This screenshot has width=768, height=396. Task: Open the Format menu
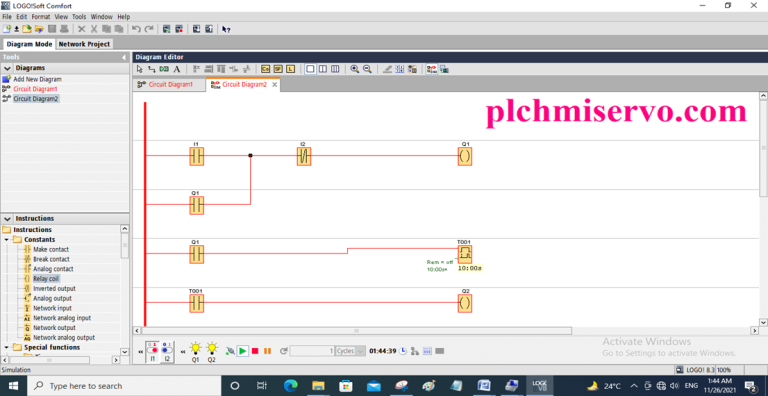pyautogui.click(x=41, y=17)
